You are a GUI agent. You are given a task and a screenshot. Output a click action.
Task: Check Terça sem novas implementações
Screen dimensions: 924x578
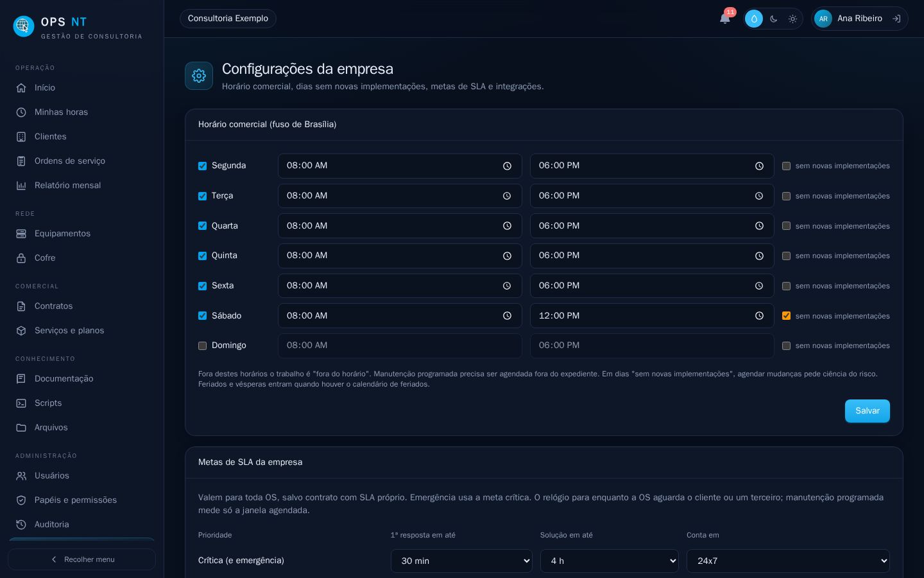click(786, 196)
